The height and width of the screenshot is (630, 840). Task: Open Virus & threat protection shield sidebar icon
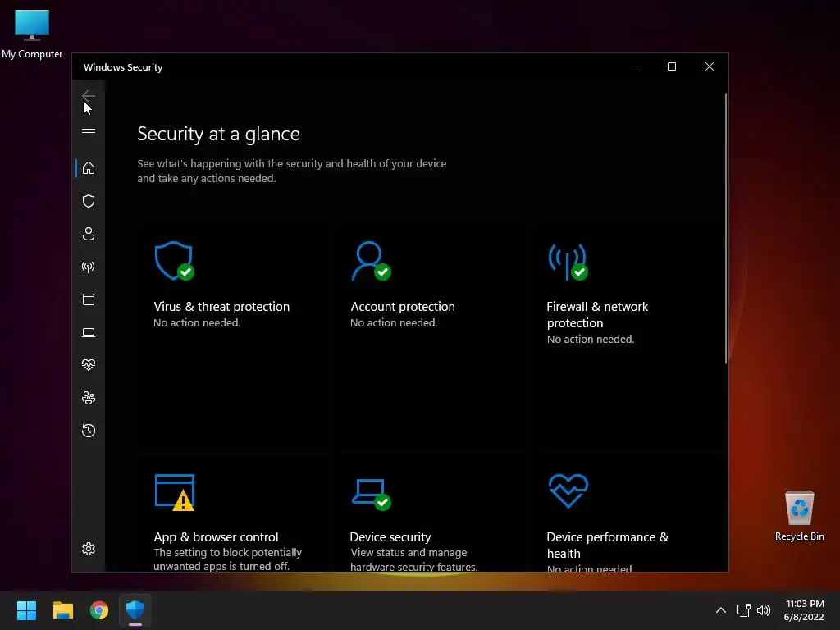89,201
